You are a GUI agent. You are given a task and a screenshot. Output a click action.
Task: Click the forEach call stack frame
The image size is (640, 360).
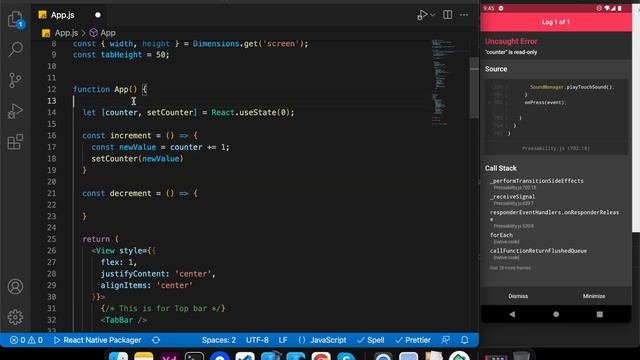502,238
